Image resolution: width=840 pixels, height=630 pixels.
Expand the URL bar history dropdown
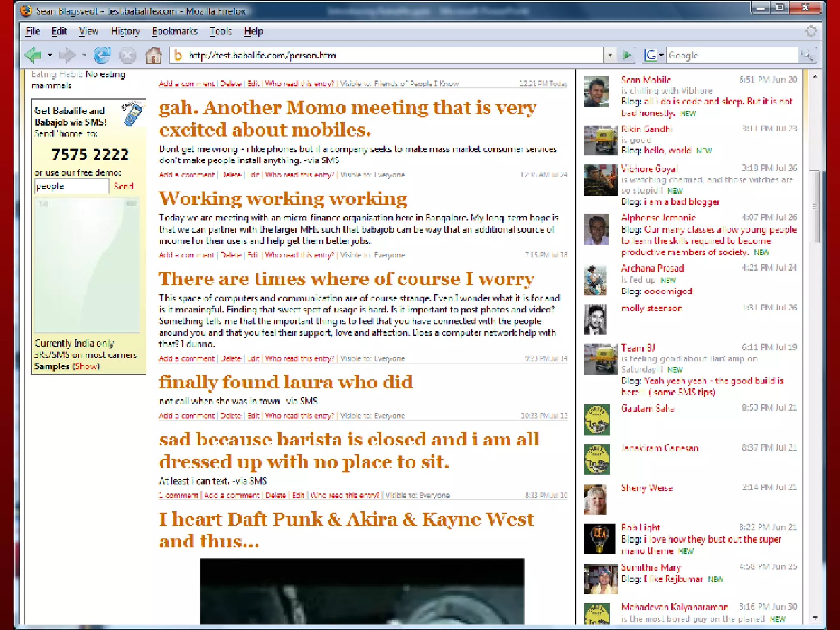click(610, 55)
